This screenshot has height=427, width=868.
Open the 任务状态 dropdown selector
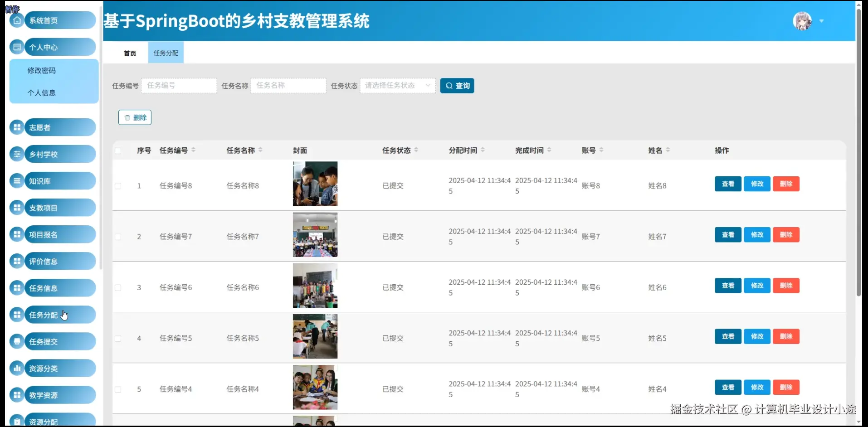(x=398, y=86)
